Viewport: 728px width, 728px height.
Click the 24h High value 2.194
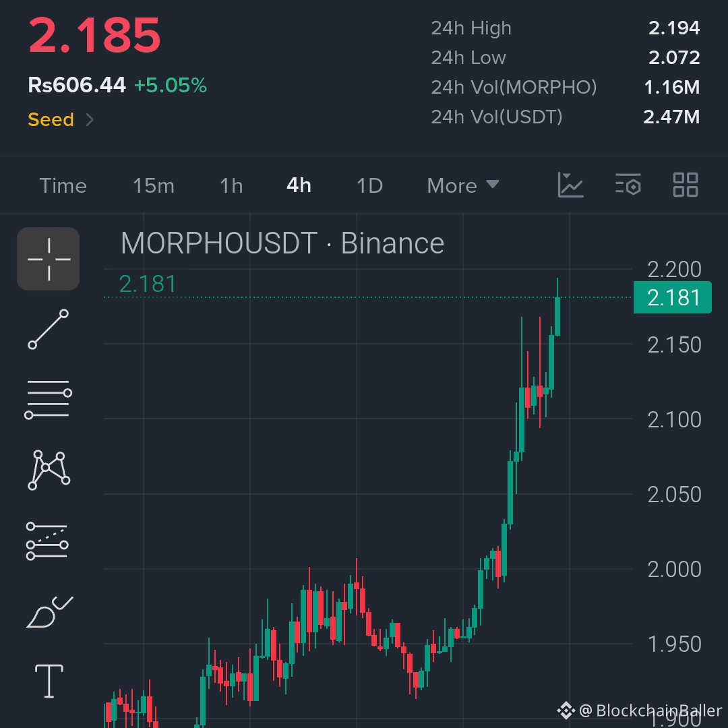pos(673,28)
